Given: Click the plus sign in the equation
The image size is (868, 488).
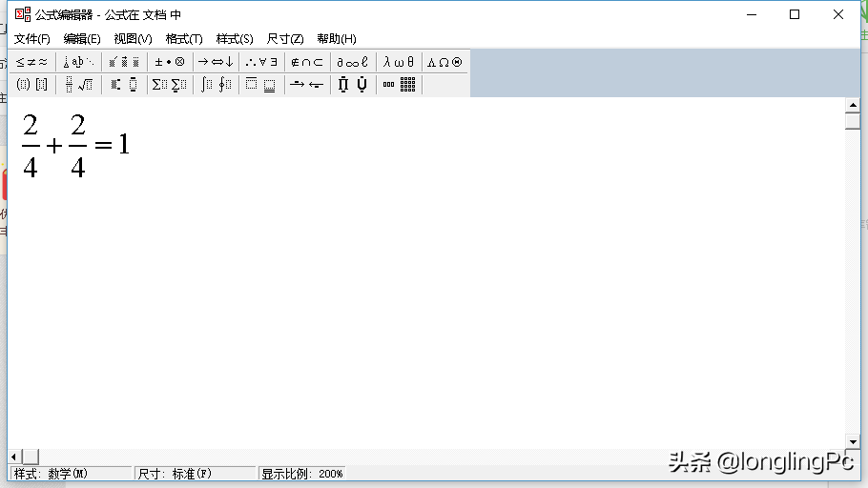Looking at the screenshot, I should [54, 146].
